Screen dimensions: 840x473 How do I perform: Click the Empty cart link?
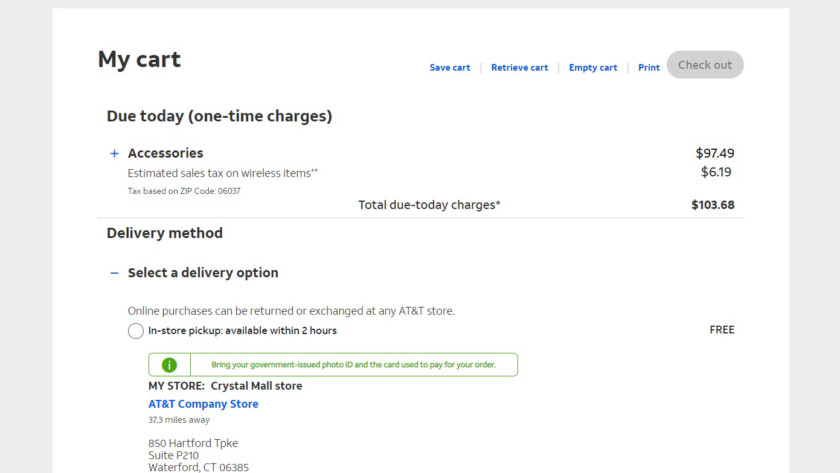pos(593,68)
